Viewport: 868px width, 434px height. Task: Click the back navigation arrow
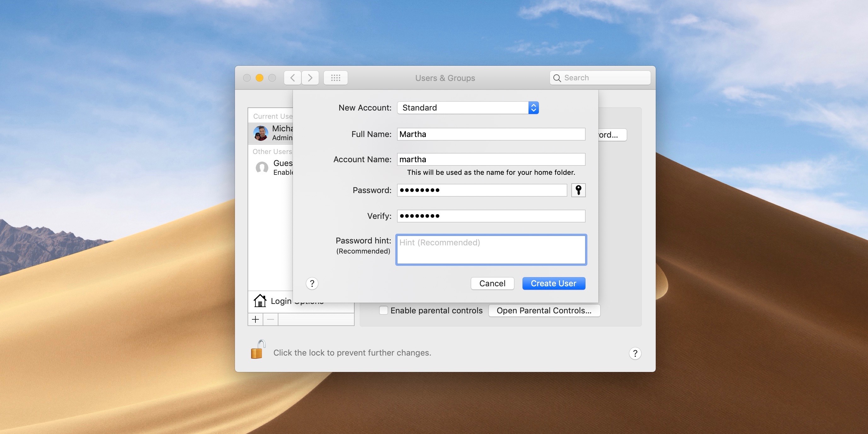(x=293, y=78)
